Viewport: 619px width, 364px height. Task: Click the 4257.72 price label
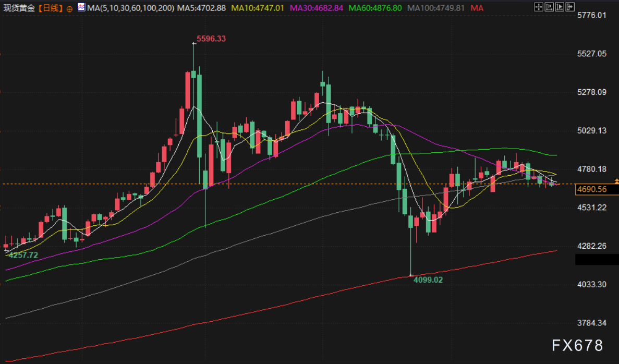click(23, 255)
